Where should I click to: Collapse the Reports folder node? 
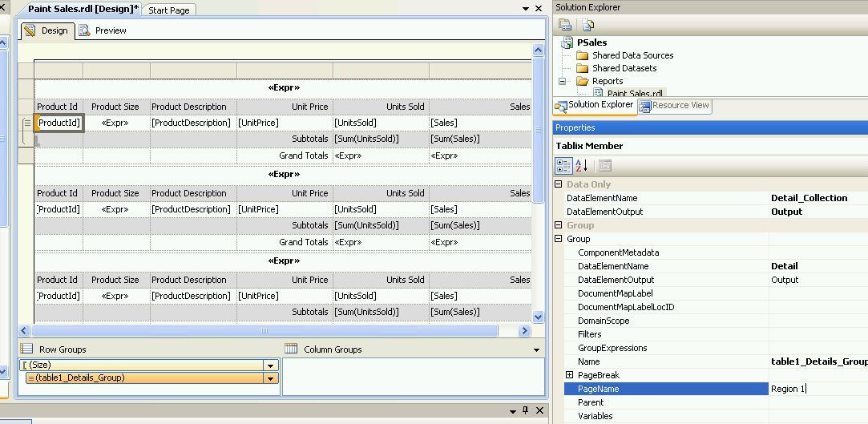563,81
